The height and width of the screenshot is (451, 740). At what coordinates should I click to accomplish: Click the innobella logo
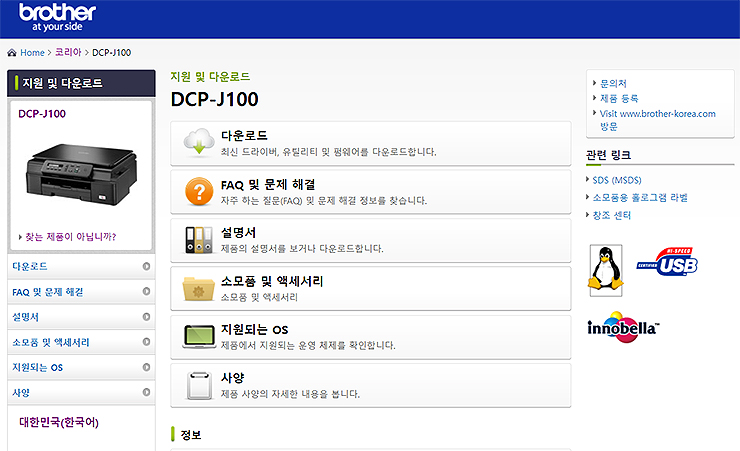pos(623,326)
